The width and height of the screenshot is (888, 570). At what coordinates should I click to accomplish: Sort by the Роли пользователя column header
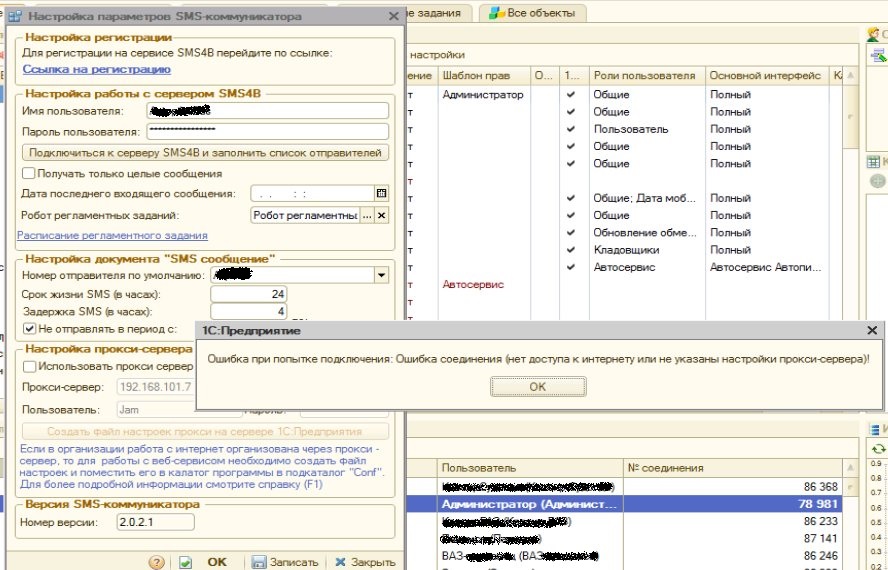(647, 75)
